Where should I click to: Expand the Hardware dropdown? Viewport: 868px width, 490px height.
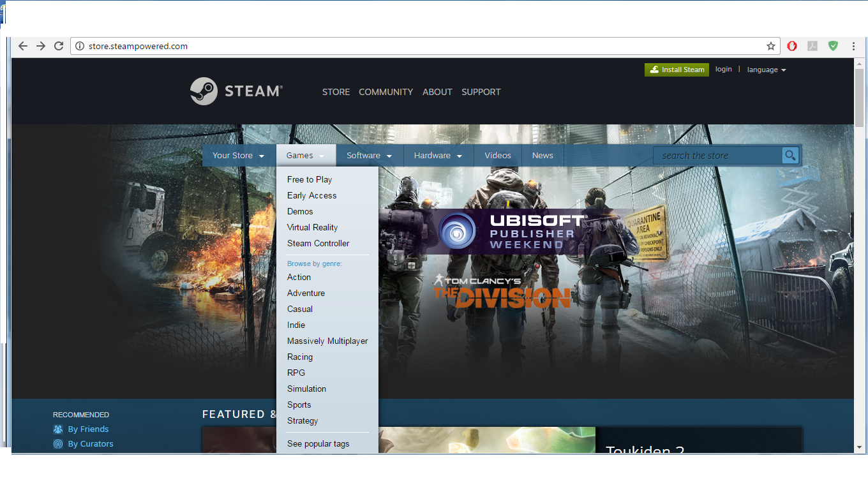pos(438,156)
